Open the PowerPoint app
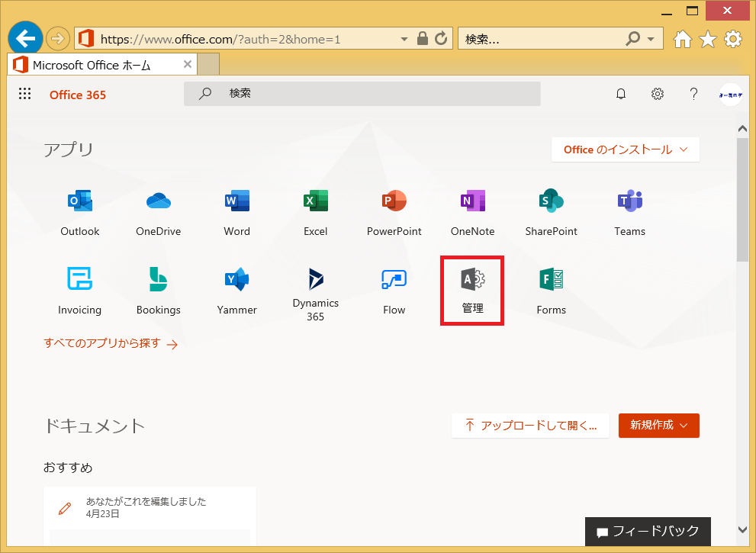The height and width of the screenshot is (553, 756). pyautogui.click(x=394, y=212)
